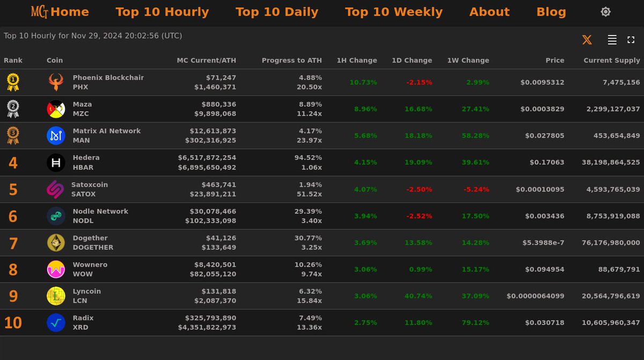644x360 pixels.
Task: Open the Wownero name link
Action: (90, 264)
